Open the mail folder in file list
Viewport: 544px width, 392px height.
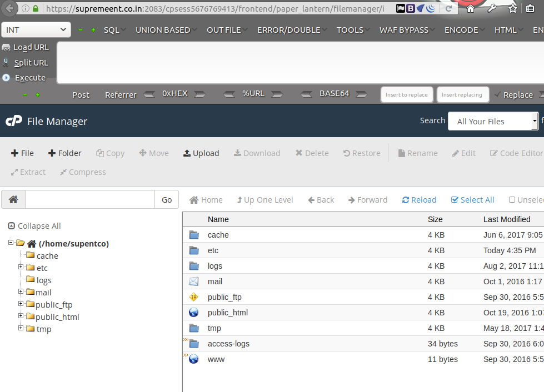pyautogui.click(x=214, y=282)
